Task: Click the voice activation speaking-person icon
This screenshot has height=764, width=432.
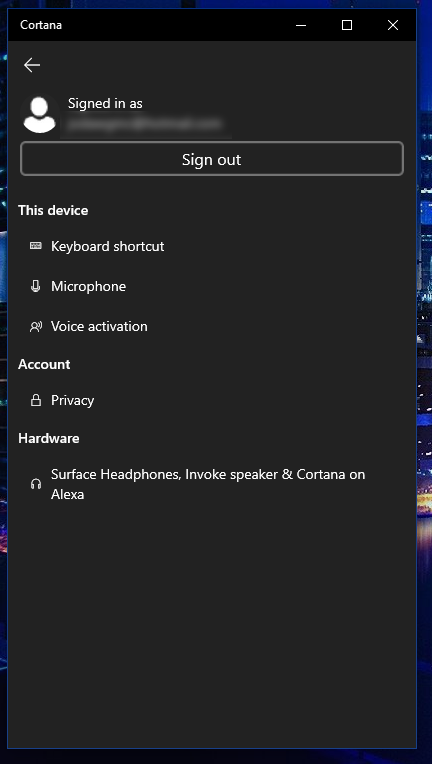Action: pyautogui.click(x=36, y=326)
